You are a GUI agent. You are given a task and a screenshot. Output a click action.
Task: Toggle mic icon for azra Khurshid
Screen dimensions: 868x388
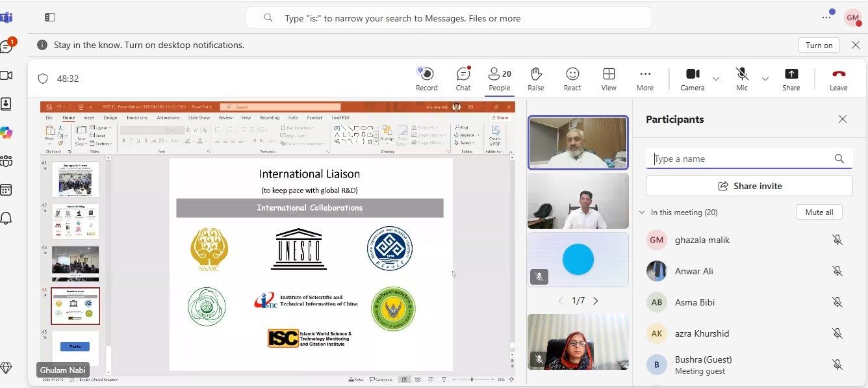[x=837, y=333]
